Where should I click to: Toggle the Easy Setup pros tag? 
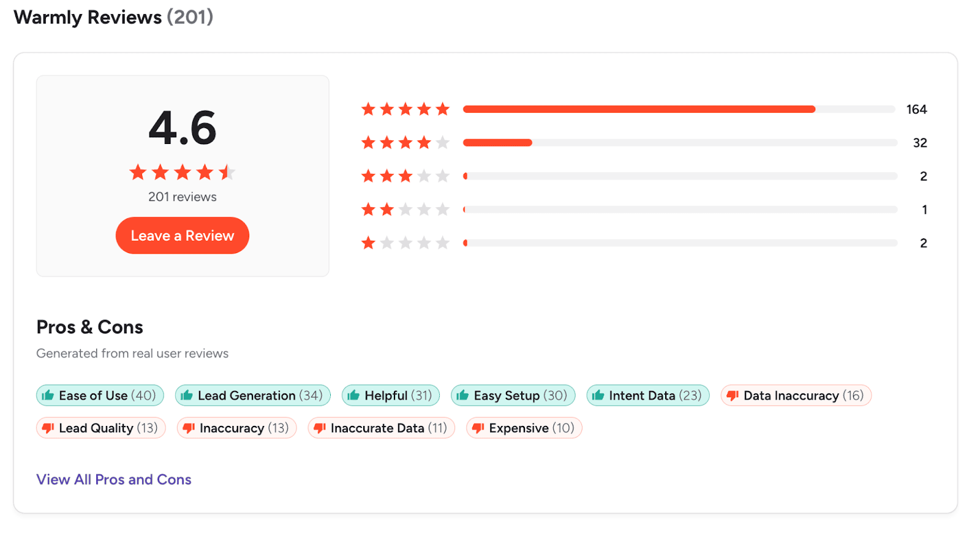point(513,395)
